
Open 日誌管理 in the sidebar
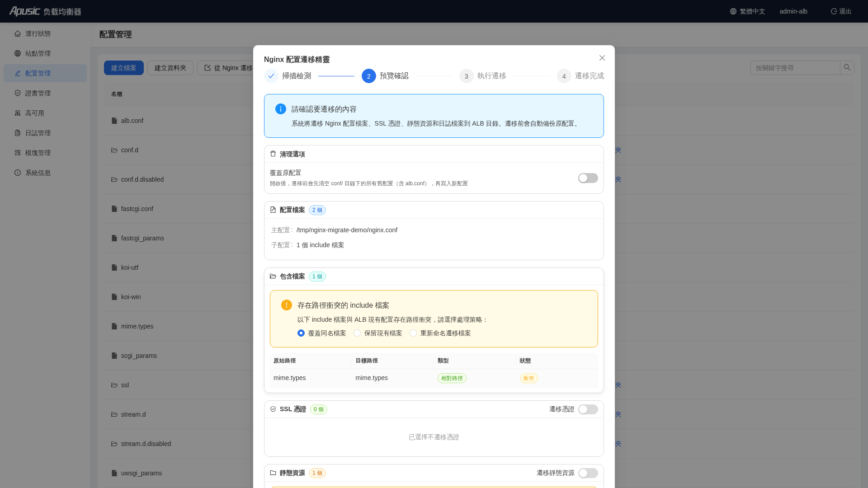click(45, 133)
